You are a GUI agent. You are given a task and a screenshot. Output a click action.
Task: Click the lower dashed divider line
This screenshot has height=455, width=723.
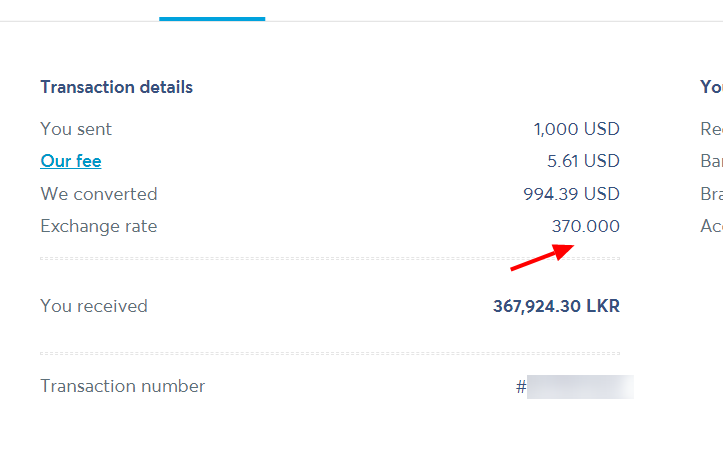pyautogui.click(x=330, y=354)
